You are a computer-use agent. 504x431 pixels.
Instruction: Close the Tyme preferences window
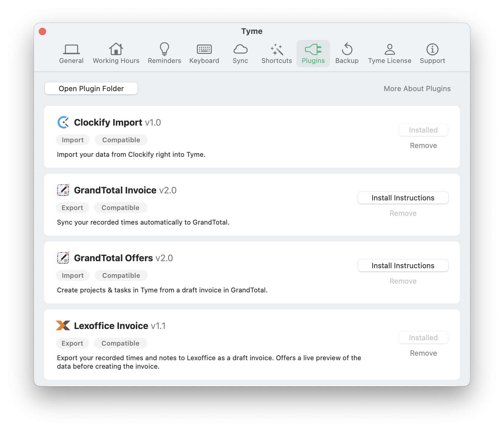pyautogui.click(x=42, y=31)
